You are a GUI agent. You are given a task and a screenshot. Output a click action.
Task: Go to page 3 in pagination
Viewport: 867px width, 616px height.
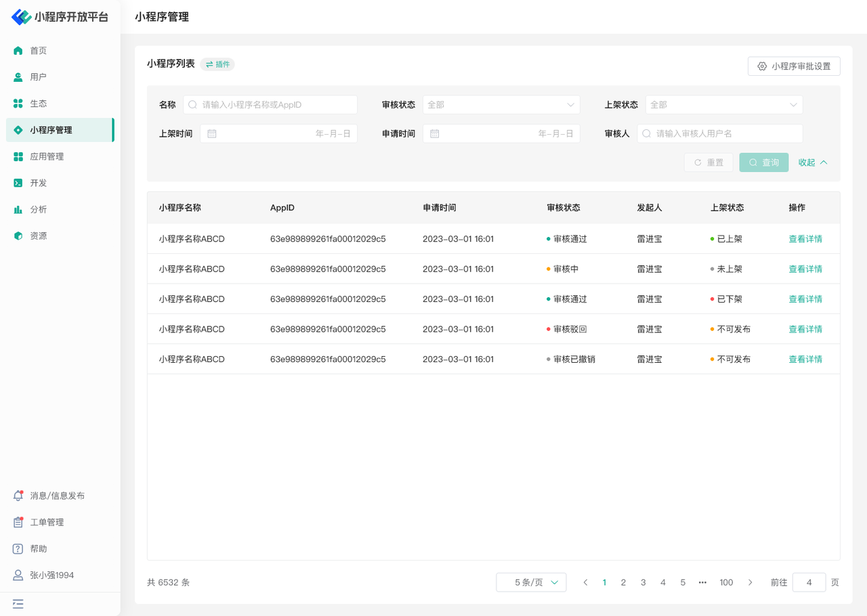pos(643,582)
